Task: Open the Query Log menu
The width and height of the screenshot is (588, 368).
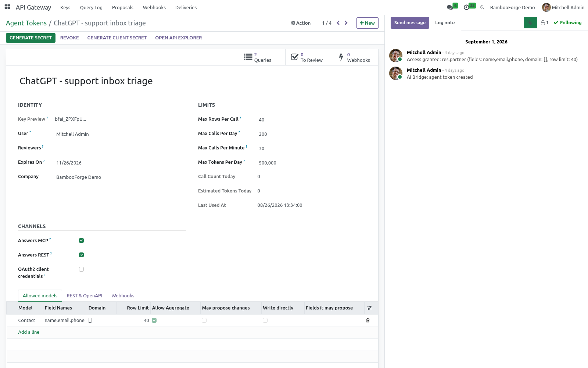Action: 91,7
